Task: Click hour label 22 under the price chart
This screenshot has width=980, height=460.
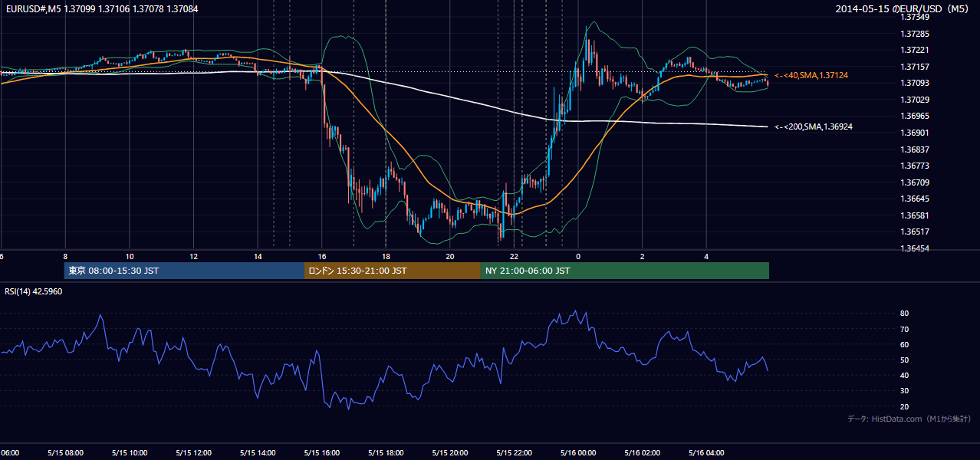Action: [x=515, y=256]
